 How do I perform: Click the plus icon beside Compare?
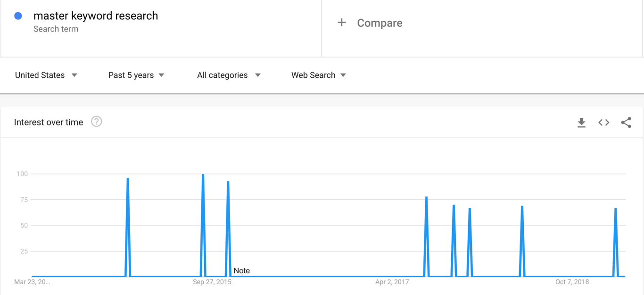[342, 23]
